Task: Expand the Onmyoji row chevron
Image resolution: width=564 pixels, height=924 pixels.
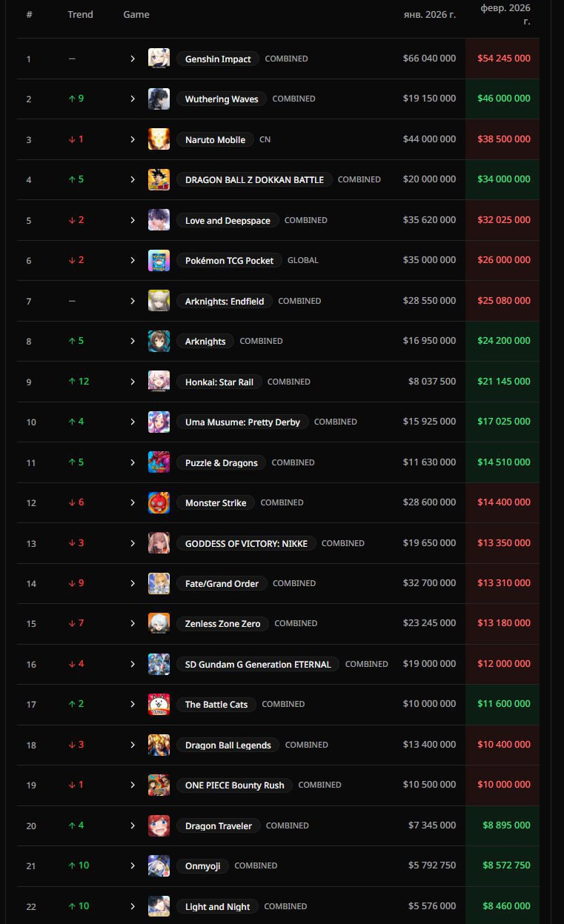Action: pos(133,865)
